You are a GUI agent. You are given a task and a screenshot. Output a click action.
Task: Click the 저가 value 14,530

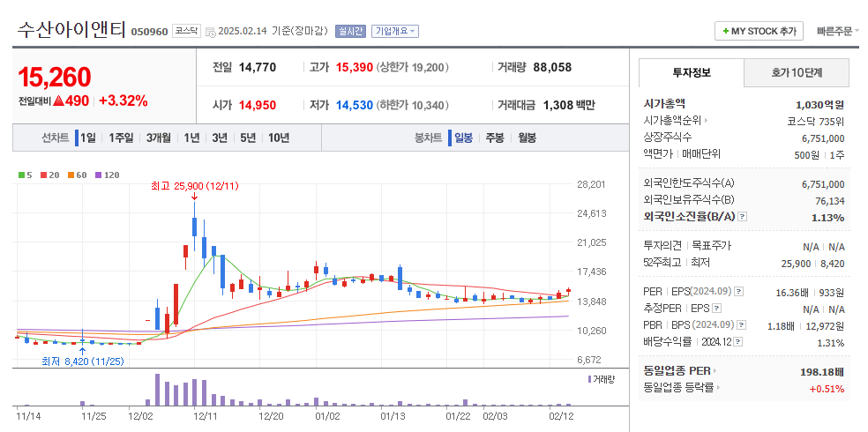[355, 105]
